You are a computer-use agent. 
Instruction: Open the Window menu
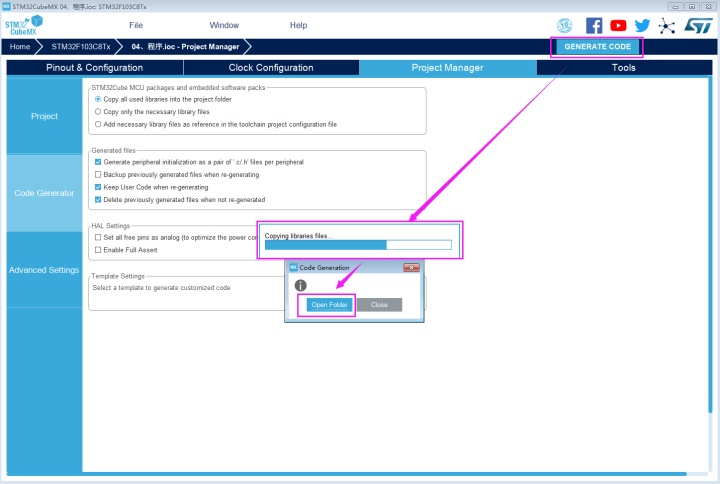coord(224,25)
